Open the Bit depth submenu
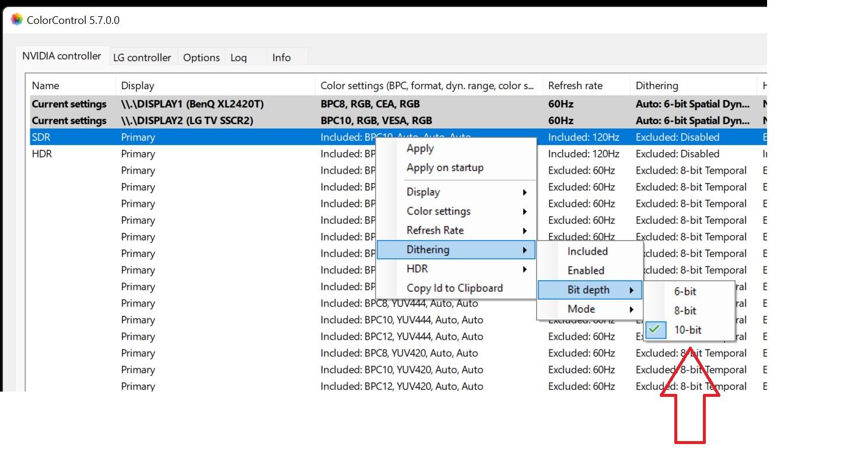Image resolution: width=868 pixels, height=472 pixels. point(590,290)
